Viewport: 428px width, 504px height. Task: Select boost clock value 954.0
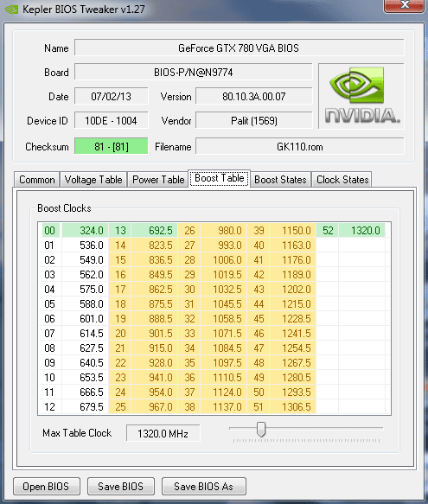[155, 392]
